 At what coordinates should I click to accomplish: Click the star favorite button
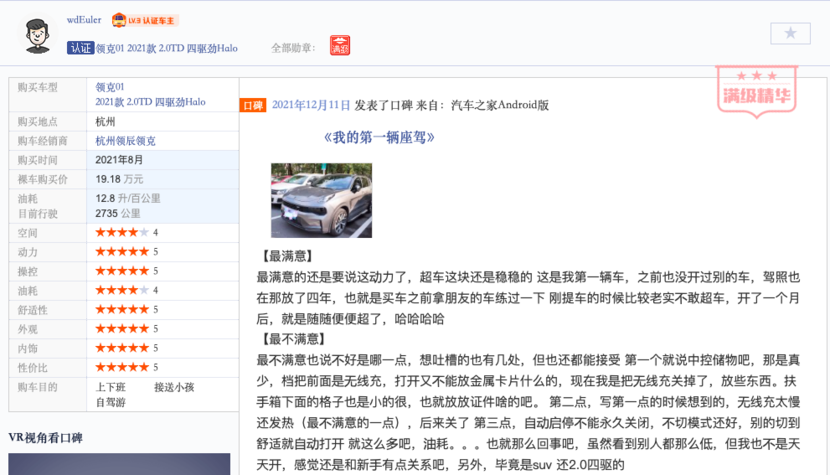point(790,33)
